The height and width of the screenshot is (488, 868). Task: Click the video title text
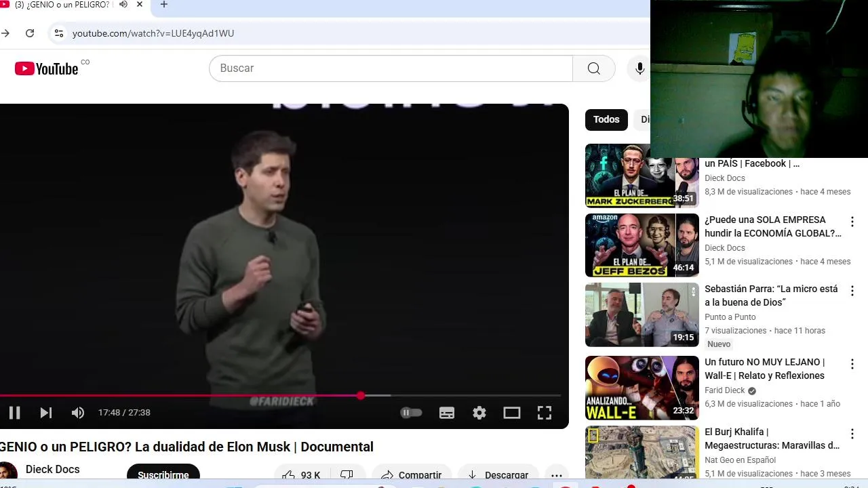coord(186,447)
